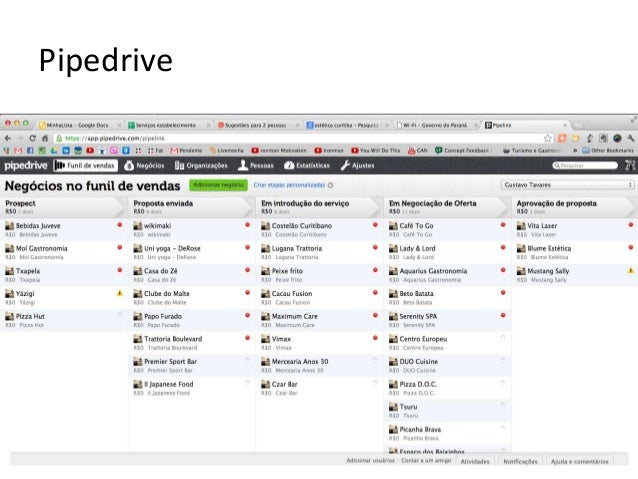Open the browser wrench menu icon
Viewport: 638px width, 479px height.
point(630,138)
